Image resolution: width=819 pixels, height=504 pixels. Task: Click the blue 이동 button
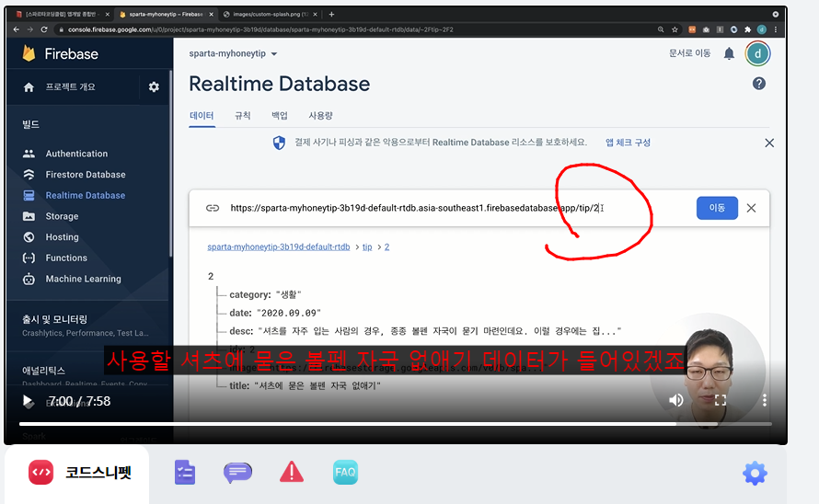point(717,208)
